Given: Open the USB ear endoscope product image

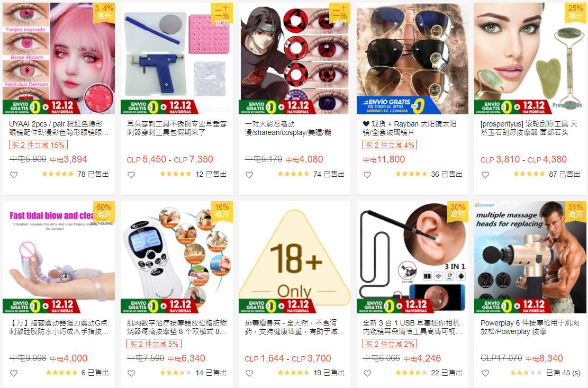Looking at the screenshot, I should (x=412, y=257).
